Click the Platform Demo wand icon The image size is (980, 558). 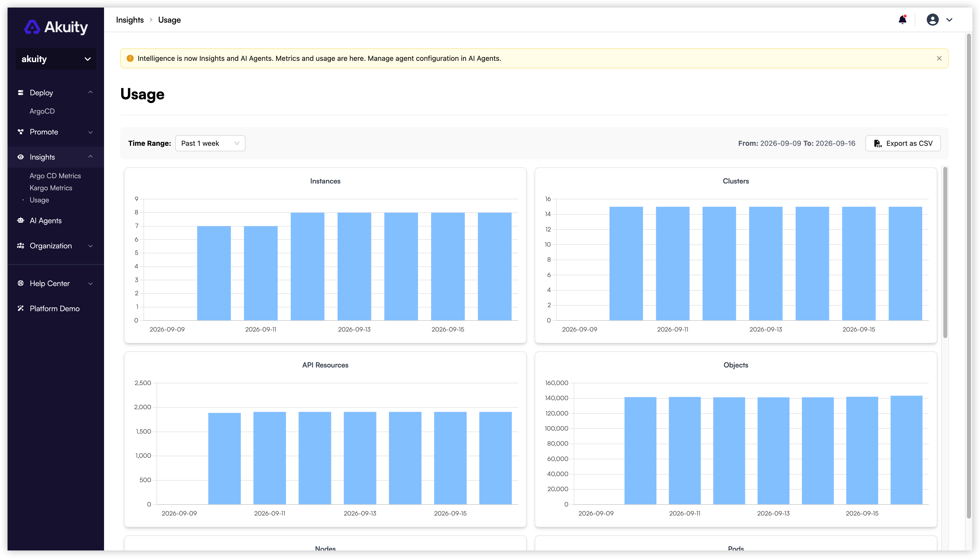21,308
